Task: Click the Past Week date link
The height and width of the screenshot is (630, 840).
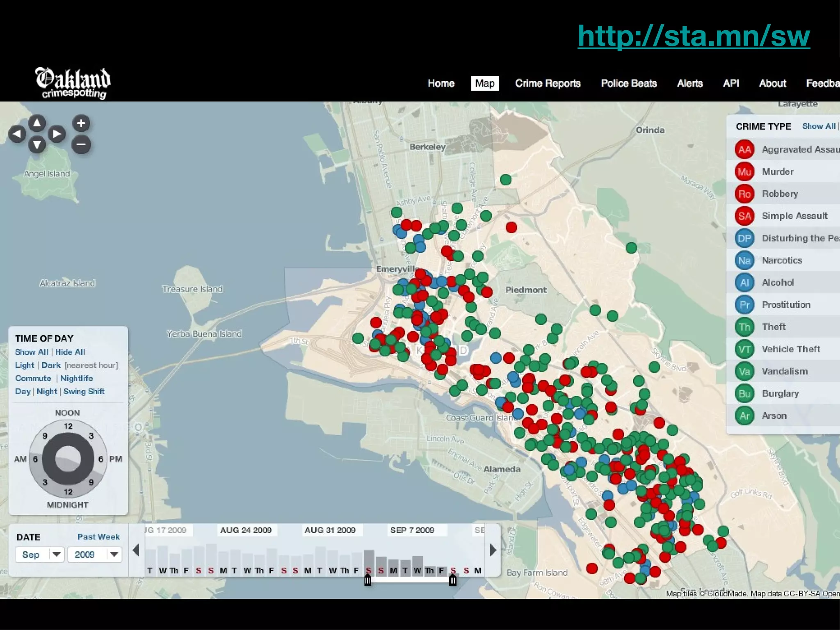Action: (98, 536)
